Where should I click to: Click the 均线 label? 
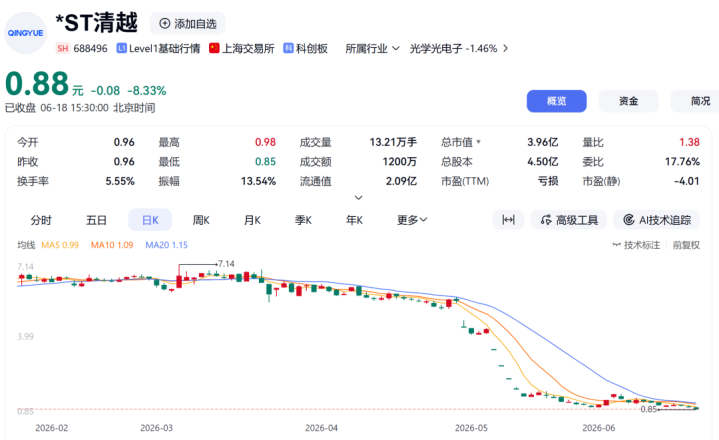(x=26, y=245)
